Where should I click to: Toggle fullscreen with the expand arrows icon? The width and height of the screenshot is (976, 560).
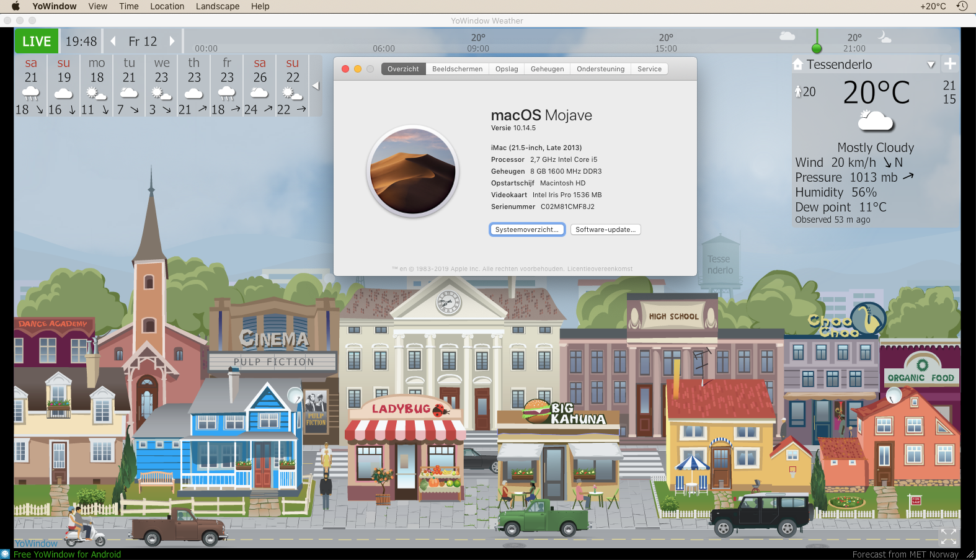pyautogui.click(x=949, y=536)
